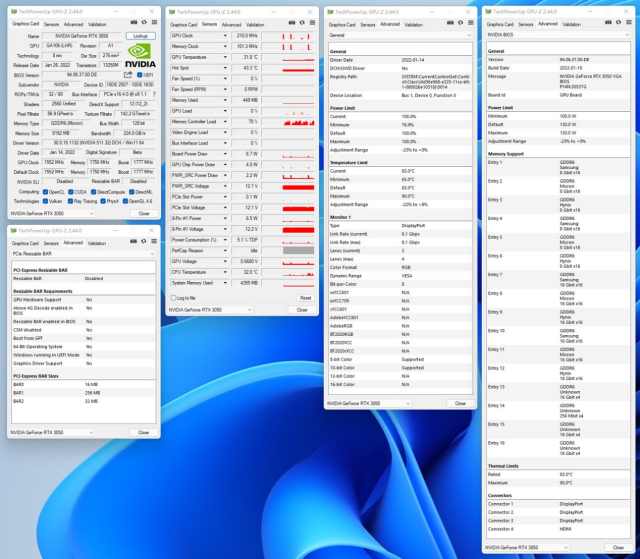Switch to Graphics Card tab in PCIe Resizable BAR window
Screen dimensions: 640x559
25,244
